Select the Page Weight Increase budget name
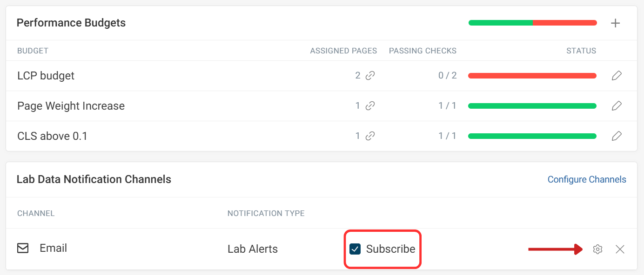This screenshot has width=644, height=275. (71, 106)
